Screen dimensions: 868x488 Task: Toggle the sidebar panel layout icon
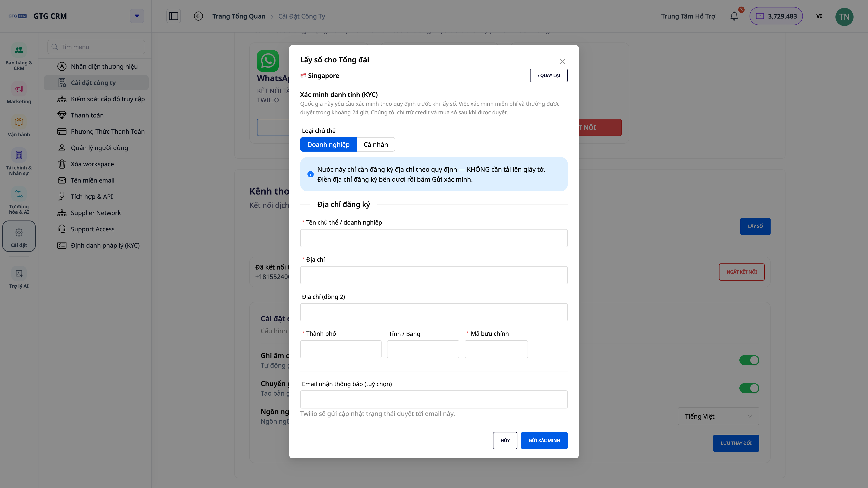174,16
